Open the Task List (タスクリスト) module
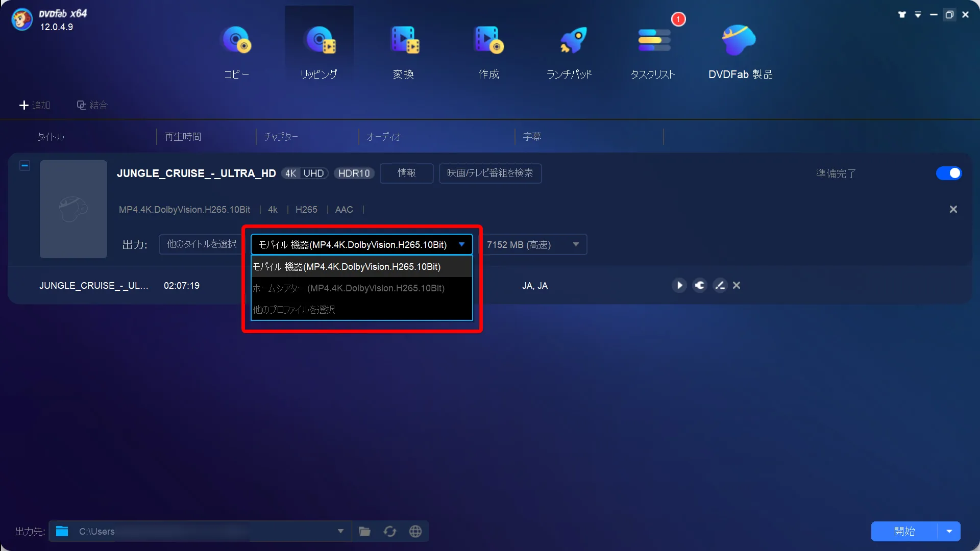This screenshot has height=551, width=980. point(653,53)
